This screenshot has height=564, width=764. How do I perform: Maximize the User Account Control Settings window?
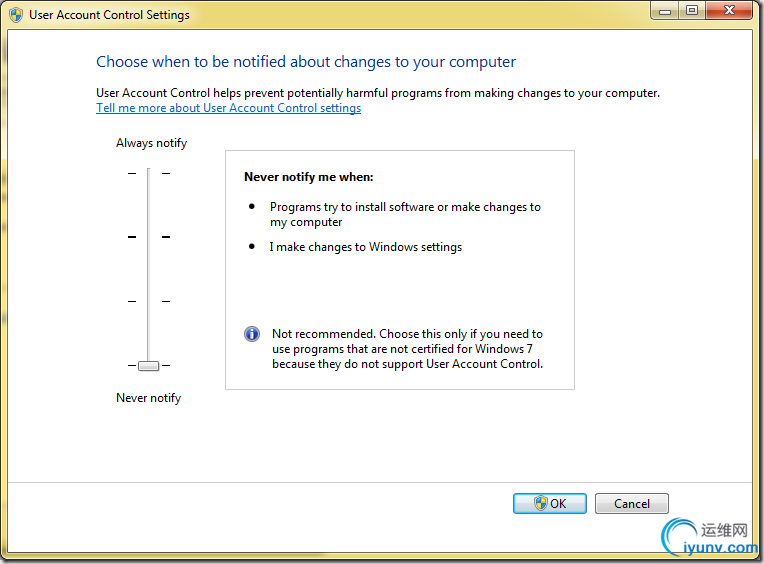pyautogui.click(x=691, y=11)
